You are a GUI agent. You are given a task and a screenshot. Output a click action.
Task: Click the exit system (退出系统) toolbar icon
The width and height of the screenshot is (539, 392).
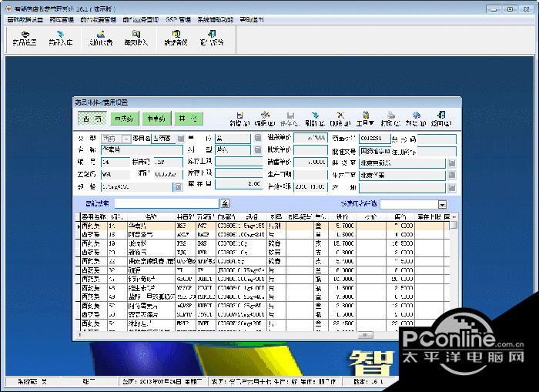[x=211, y=37]
